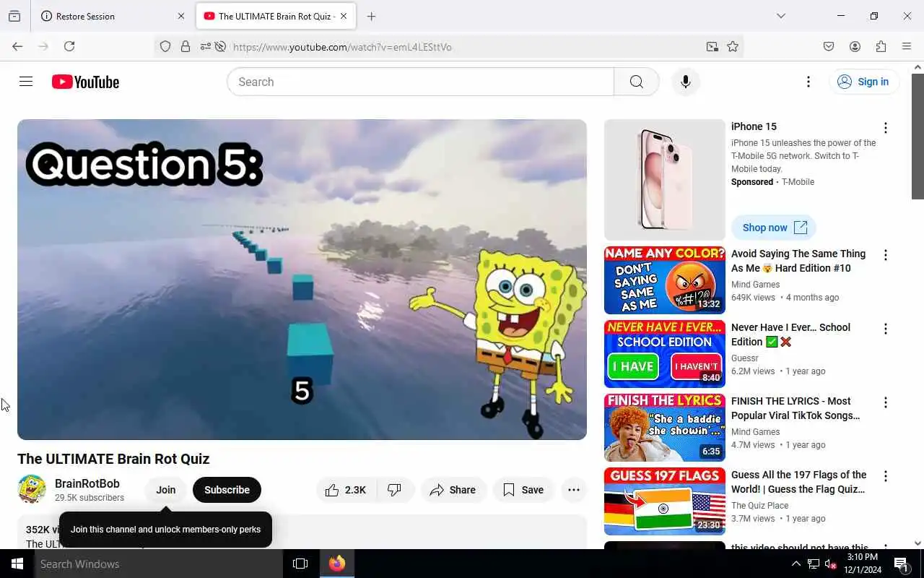Start voice search with microphone icon
This screenshot has height=578, width=924.
tap(685, 82)
